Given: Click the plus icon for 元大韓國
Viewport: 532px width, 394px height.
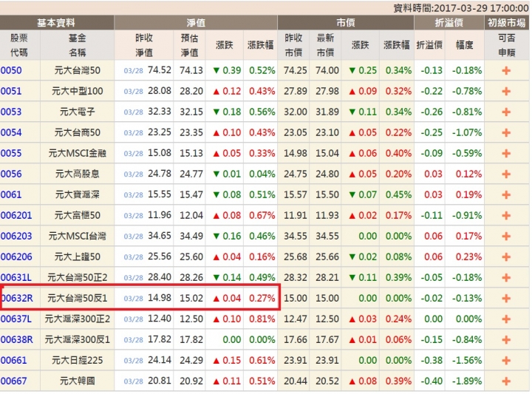Looking at the screenshot, I should [506, 381].
